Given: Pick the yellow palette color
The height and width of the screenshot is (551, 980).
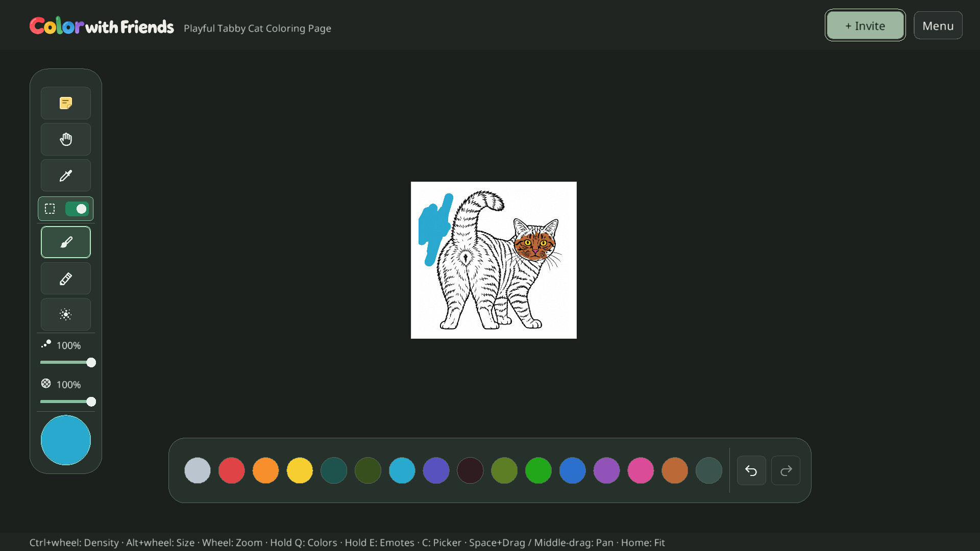Looking at the screenshot, I should click(x=300, y=470).
